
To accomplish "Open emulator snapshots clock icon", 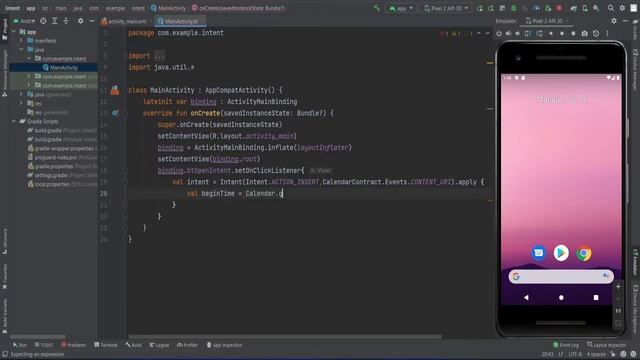I will tap(596, 33).
